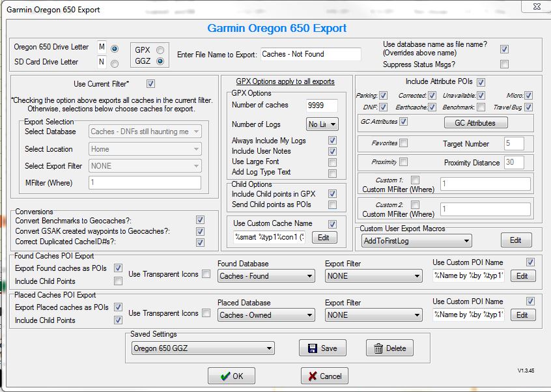Click Edit for Custom User Export Macros

[516, 240]
